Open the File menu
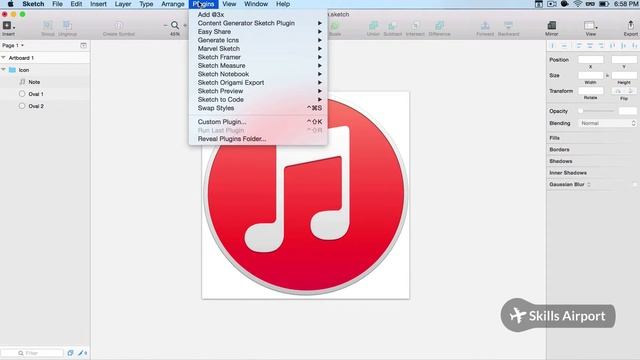Viewport: 640px width, 360px height. [x=58, y=4]
